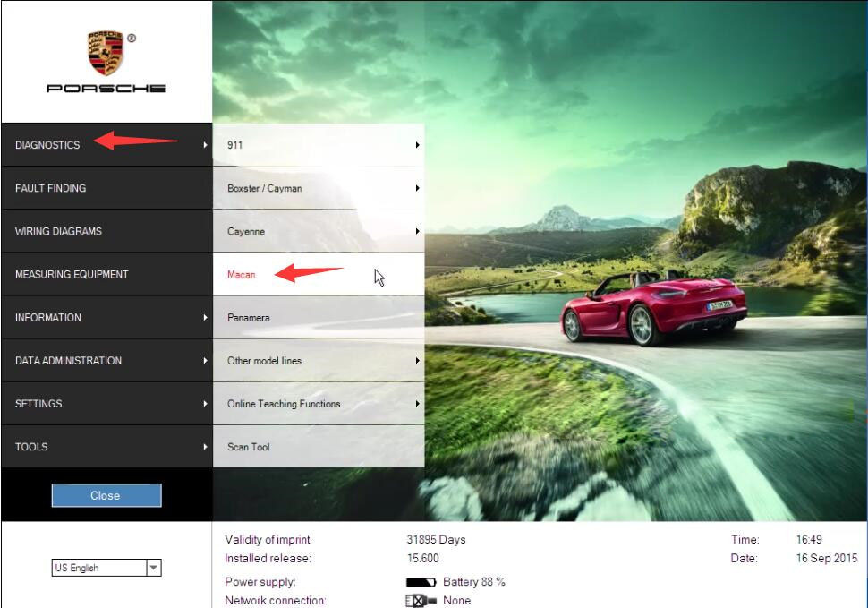
Task: Click the "Time:" label
Action: [x=745, y=539]
